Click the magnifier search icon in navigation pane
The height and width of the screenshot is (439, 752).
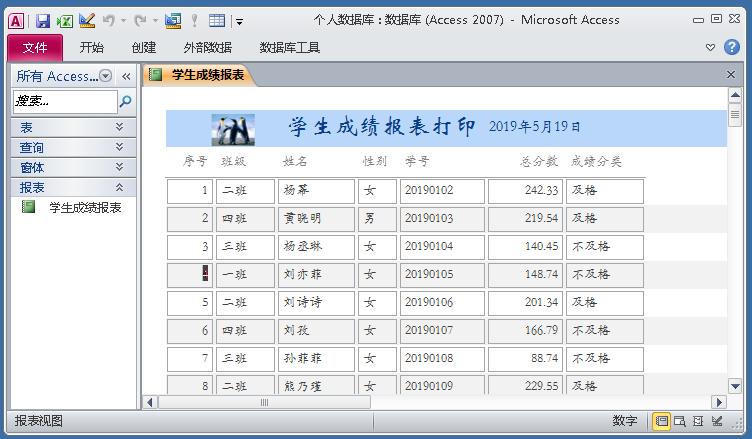coord(125,101)
